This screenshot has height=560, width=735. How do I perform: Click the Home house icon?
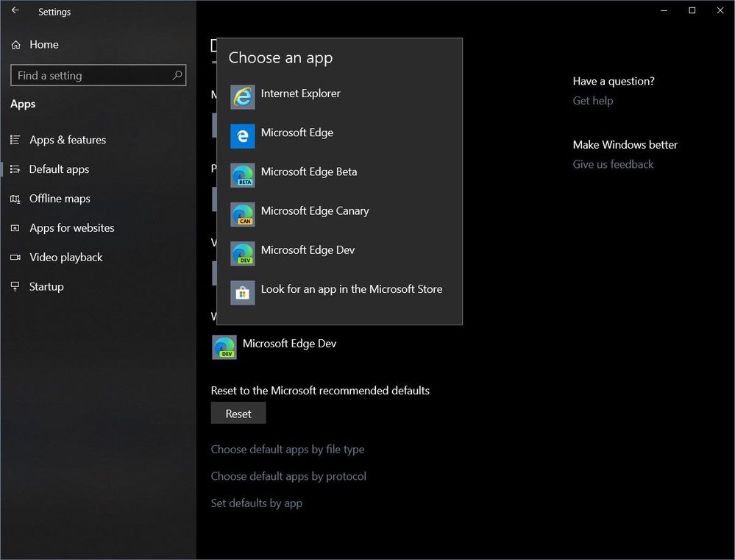pos(16,45)
